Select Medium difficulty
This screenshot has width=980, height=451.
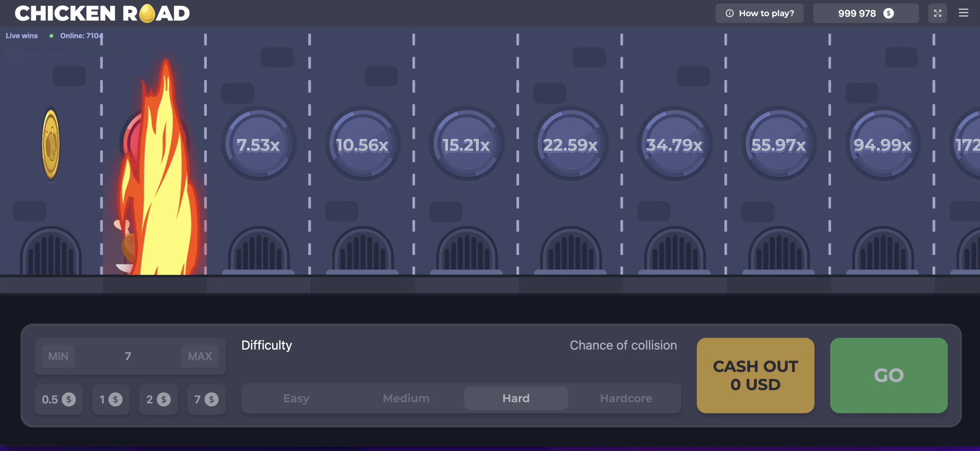(406, 399)
